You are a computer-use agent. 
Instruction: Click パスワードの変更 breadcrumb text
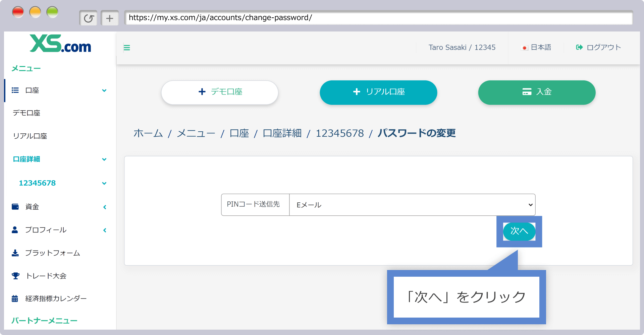[x=417, y=133]
